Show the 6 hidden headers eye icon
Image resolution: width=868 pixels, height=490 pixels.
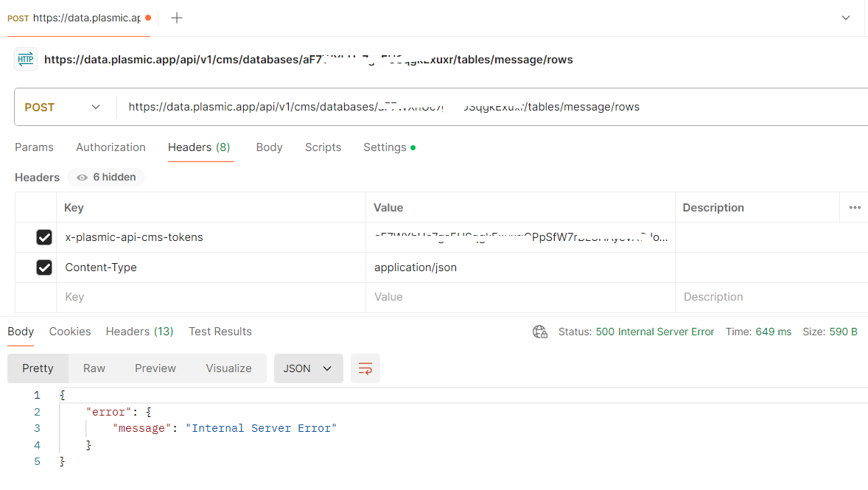pyautogui.click(x=83, y=178)
